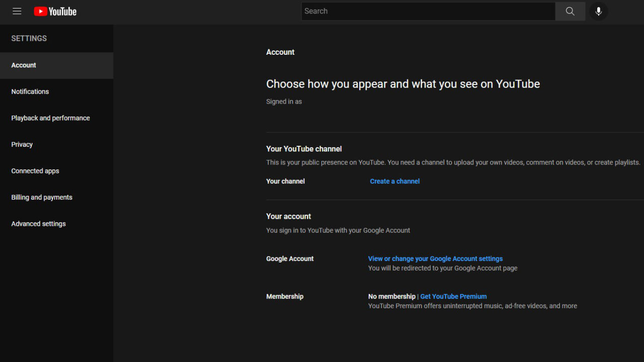
Task: Open Advanced settings
Action: point(38,223)
